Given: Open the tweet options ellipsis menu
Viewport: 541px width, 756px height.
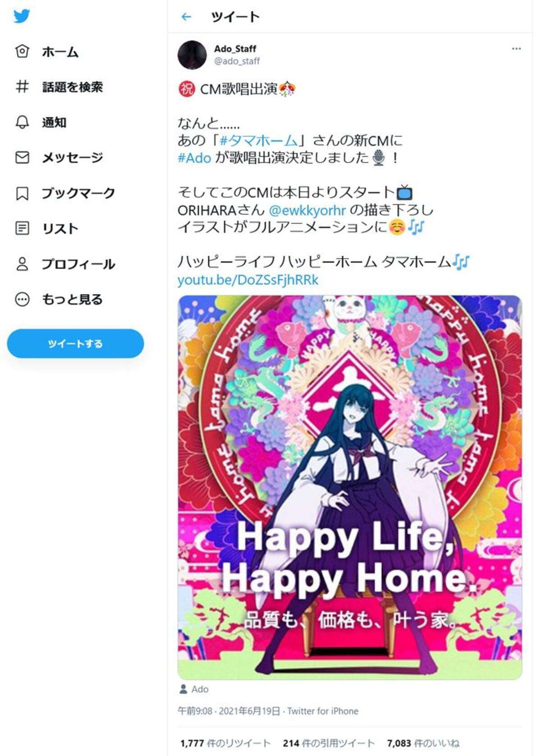Looking at the screenshot, I should (516, 49).
